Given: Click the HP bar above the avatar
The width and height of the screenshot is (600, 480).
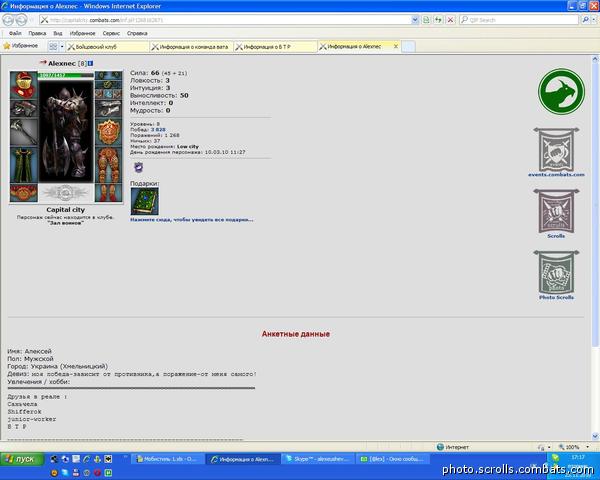Looking at the screenshot, I should (x=66, y=75).
